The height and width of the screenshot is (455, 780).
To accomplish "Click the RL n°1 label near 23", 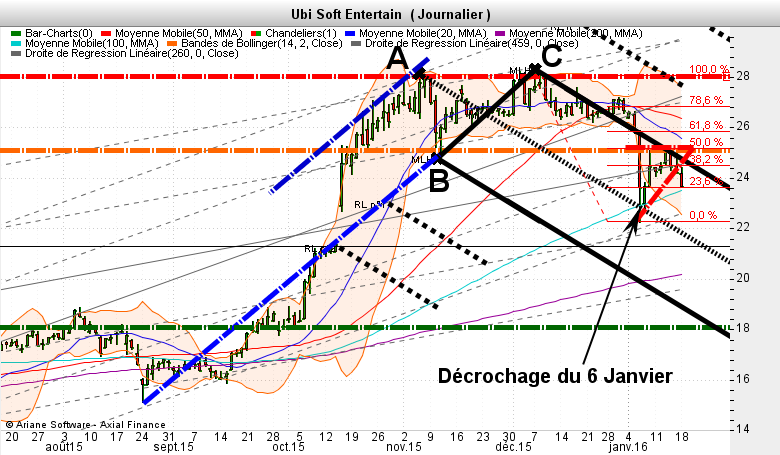I will (369, 204).
